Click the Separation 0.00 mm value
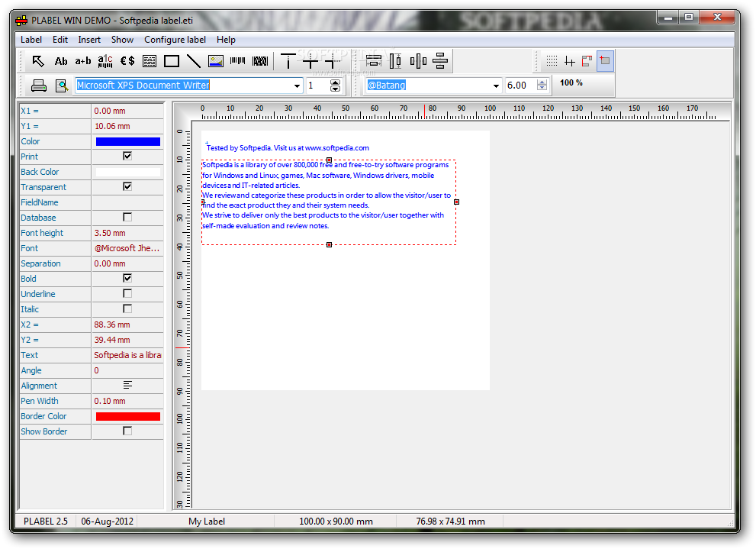Image resolution: width=756 pixels, height=549 pixels. pyautogui.click(x=127, y=263)
